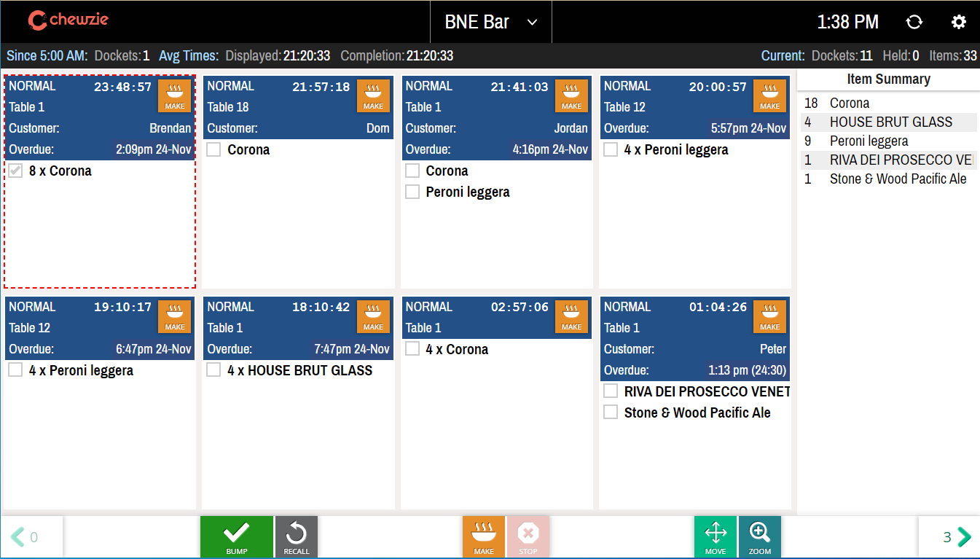Click the 21:57:18 timer on Dom's docket

(x=321, y=87)
